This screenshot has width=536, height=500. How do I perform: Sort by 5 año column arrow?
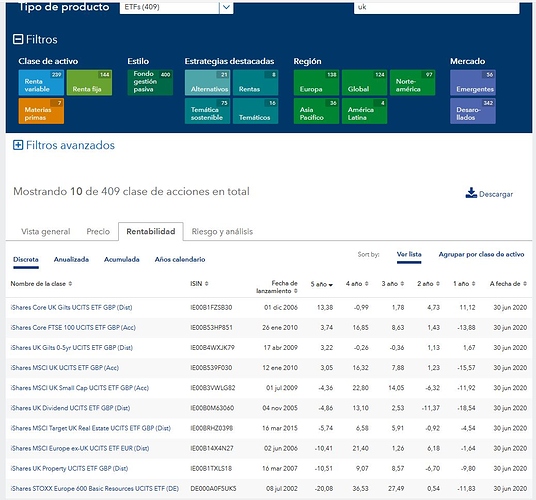point(331,285)
